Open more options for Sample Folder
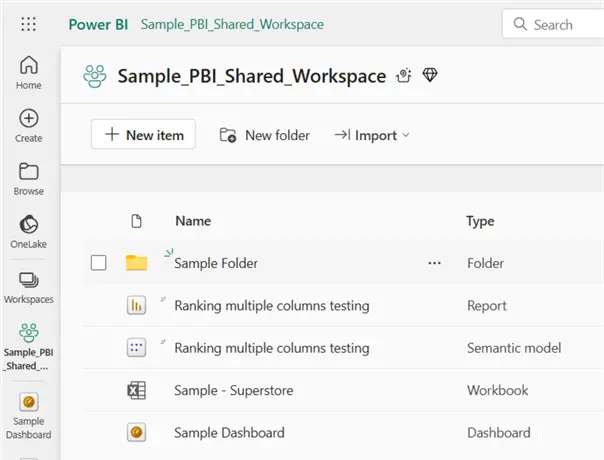Screen dimensions: 604x460 [x=434, y=263]
